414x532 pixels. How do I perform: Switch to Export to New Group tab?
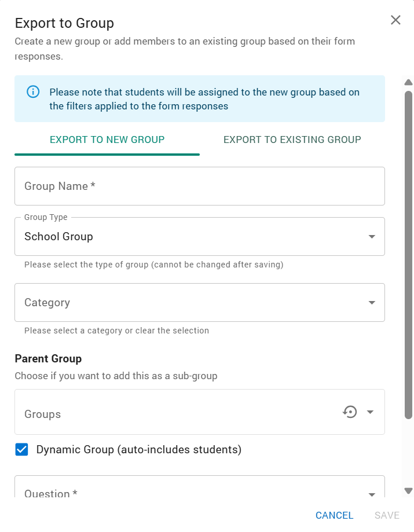(107, 140)
